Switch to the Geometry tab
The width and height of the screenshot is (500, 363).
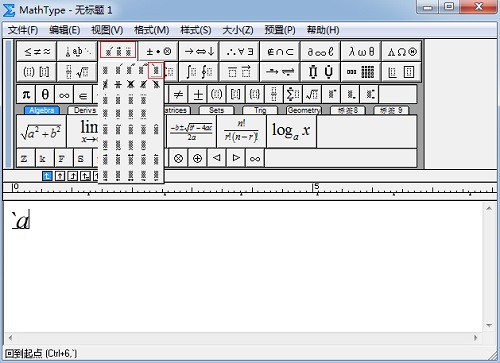pos(304,110)
